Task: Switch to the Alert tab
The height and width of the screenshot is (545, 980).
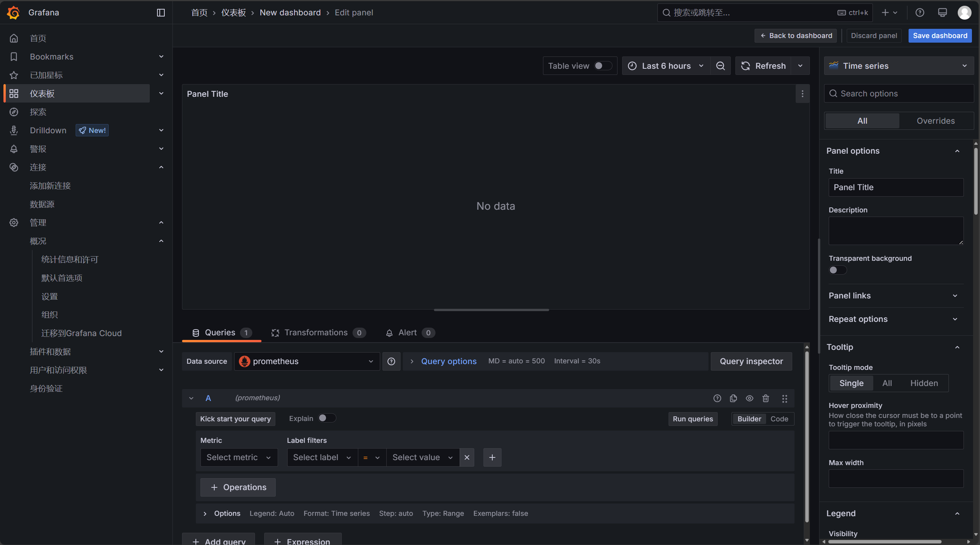Action: pos(410,333)
